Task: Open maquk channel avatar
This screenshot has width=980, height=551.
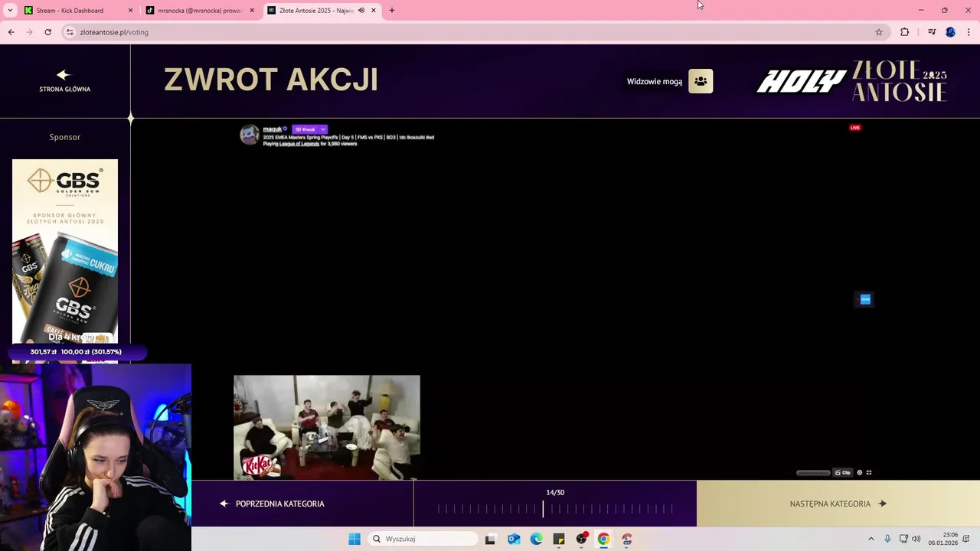Action: pyautogui.click(x=250, y=135)
